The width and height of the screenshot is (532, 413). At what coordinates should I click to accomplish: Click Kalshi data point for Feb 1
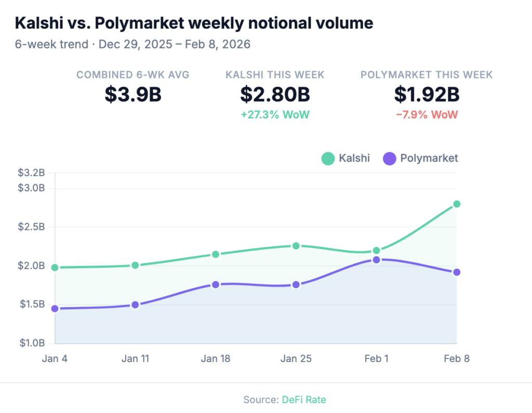(377, 250)
